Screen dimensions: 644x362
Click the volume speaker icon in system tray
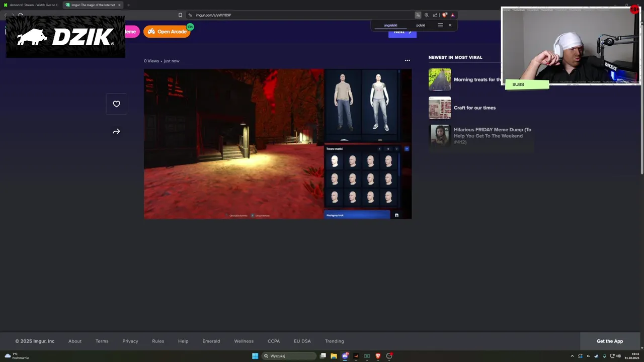(x=618, y=356)
